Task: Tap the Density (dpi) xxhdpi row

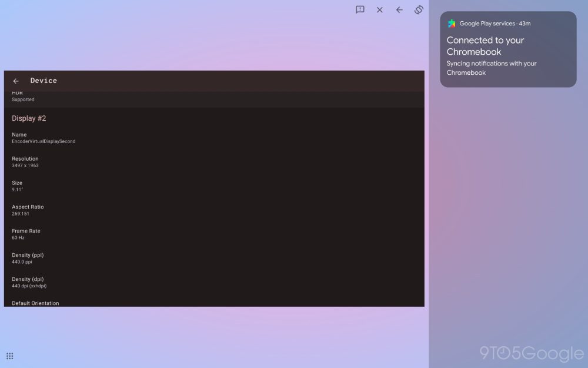Action: (x=29, y=283)
